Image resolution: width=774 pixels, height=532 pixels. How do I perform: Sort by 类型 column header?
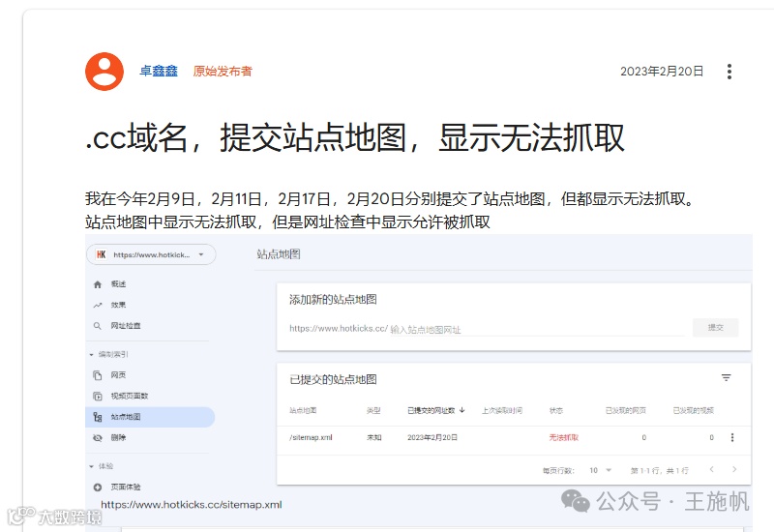point(373,410)
